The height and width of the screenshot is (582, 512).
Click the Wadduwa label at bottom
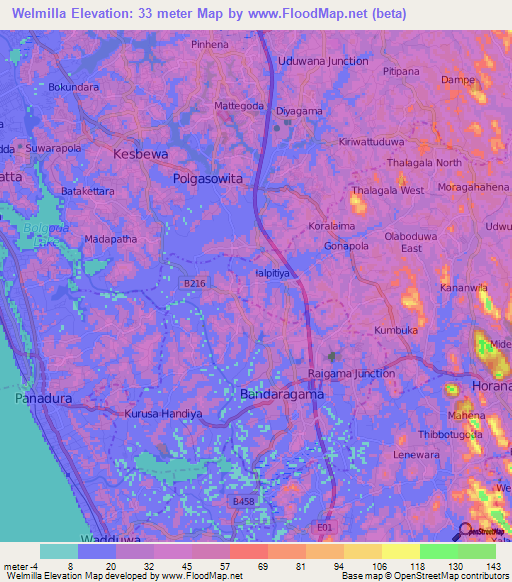point(111,538)
